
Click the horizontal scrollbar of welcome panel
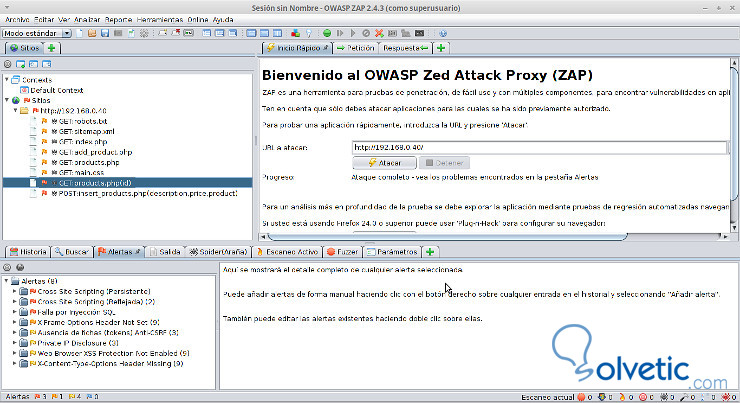pyautogui.click(x=447, y=236)
